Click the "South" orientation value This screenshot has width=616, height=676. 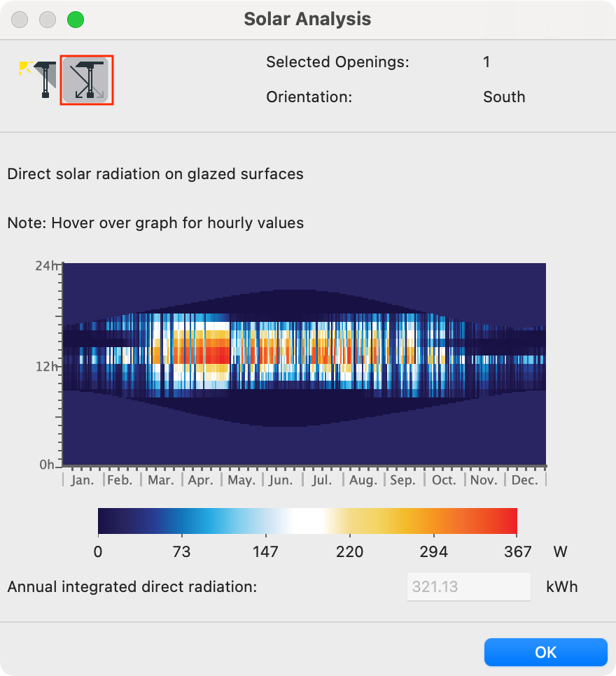[x=504, y=97]
